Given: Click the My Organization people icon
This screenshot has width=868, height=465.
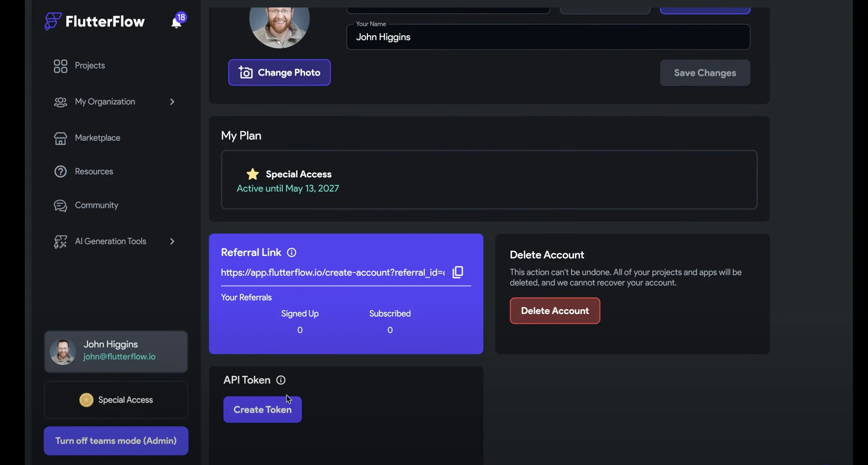Looking at the screenshot, I should tap(60, 102).
